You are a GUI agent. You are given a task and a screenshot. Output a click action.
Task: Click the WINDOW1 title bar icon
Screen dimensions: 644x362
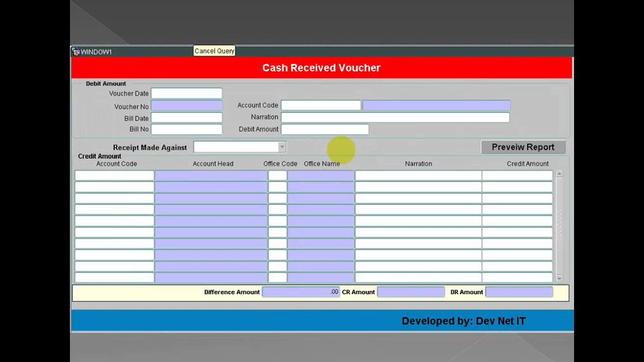[x=76, y=52]
